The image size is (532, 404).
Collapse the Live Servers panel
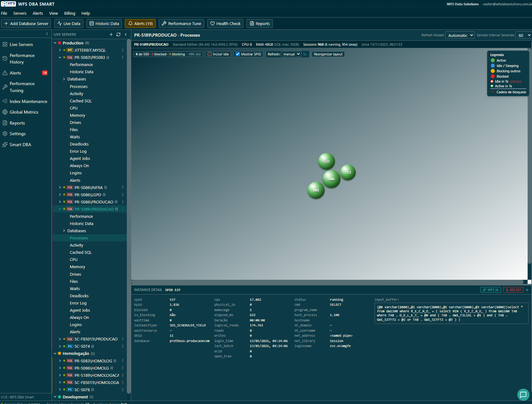pyautogui.click(x=126, y=34)
